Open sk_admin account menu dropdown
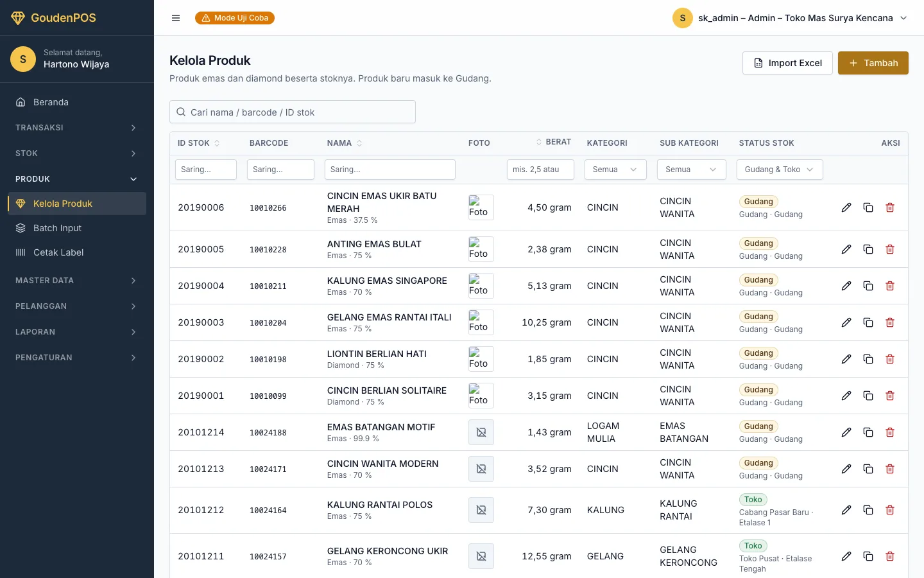The width and height of the screenshot is (924, 578). [x=791, y=18]
